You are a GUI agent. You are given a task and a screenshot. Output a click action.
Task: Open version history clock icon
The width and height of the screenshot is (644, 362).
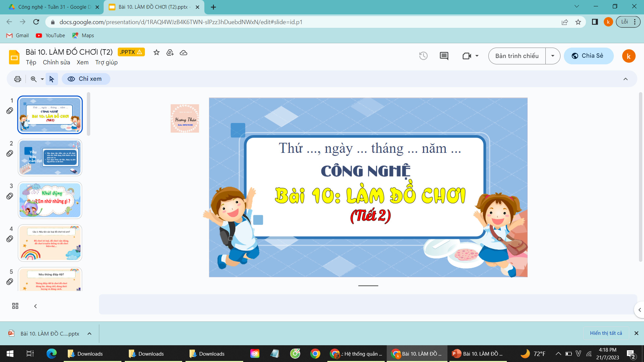(423, 56)
